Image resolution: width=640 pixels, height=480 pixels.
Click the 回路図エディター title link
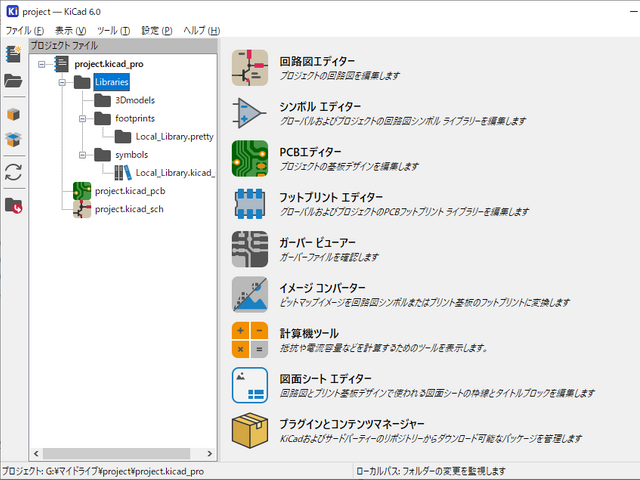click(317, 61)
